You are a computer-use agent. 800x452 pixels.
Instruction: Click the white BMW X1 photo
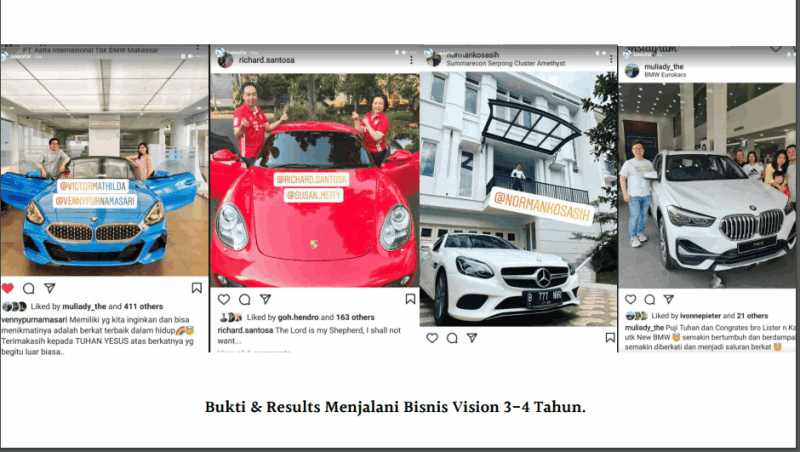point(707,186)
